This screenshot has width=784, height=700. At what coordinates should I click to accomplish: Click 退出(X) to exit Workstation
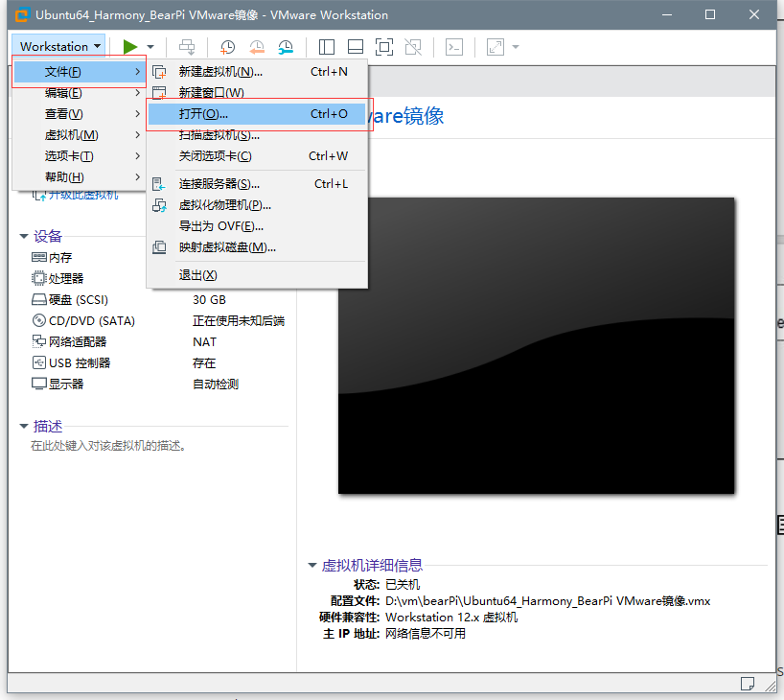[258, 275]
